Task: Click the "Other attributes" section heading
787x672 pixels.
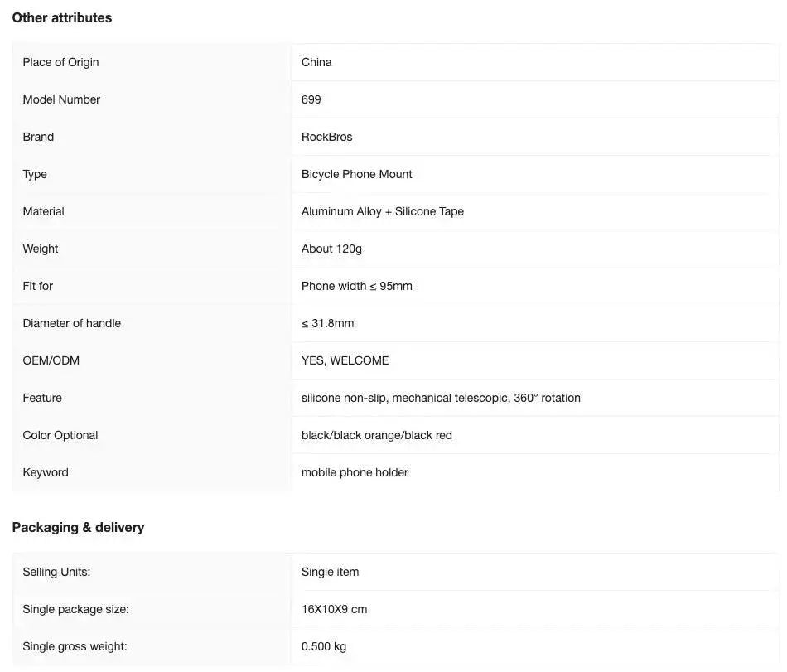Action: 62,17
